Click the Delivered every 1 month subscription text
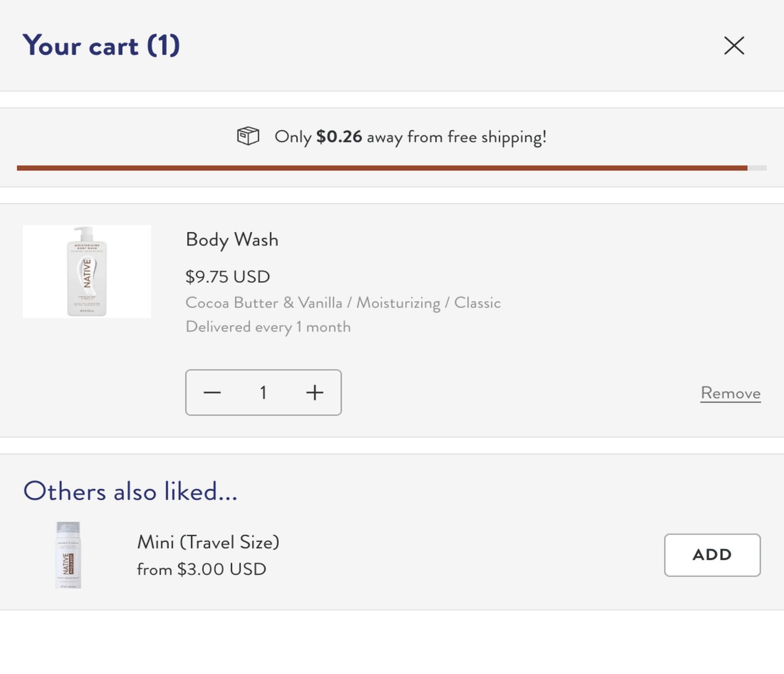784x674 pixels. point(267,327)
